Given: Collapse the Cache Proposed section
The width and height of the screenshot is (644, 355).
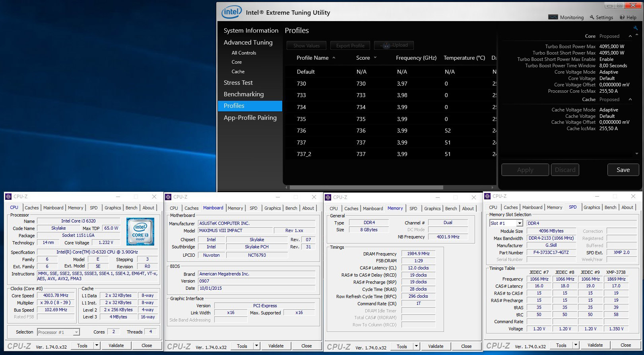Looking at the screenshot, I should click(630, 99).
